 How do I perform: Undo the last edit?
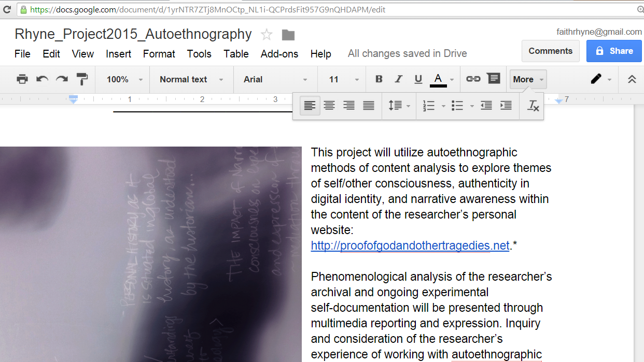42,79
